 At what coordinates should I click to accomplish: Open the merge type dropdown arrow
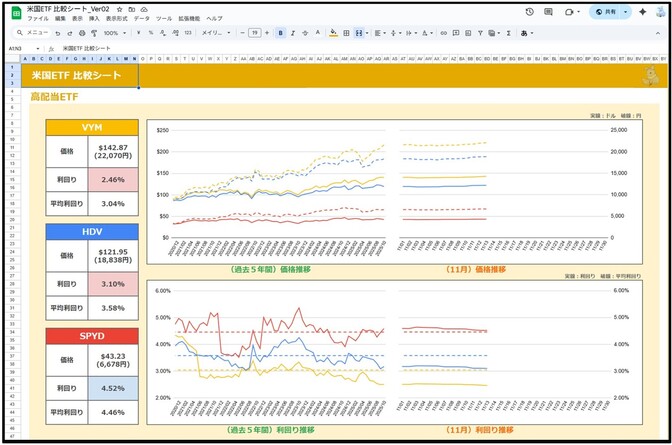pyautogui.click(x=367, y=33)
